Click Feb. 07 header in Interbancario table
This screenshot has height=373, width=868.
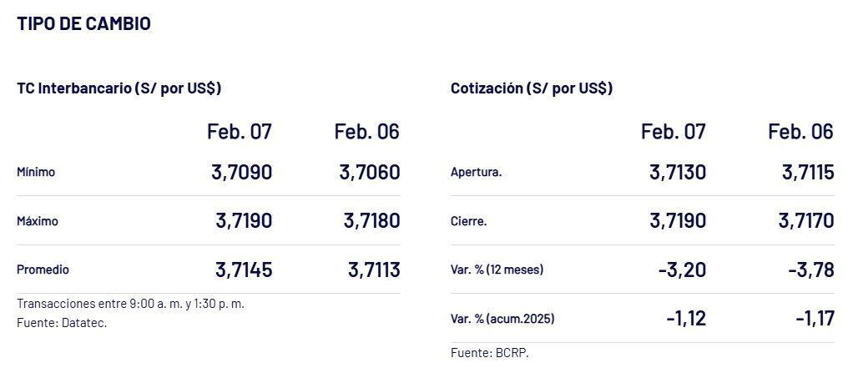[x=240, y=131]
